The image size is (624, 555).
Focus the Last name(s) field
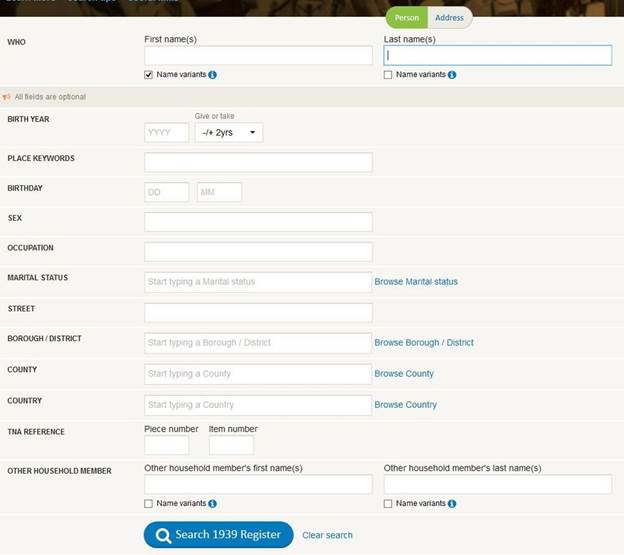click(498, 55)
